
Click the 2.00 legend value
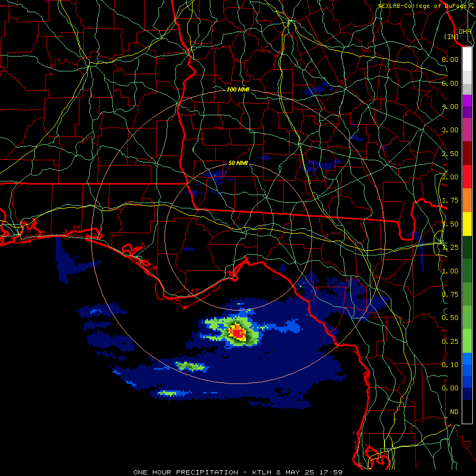450,177
